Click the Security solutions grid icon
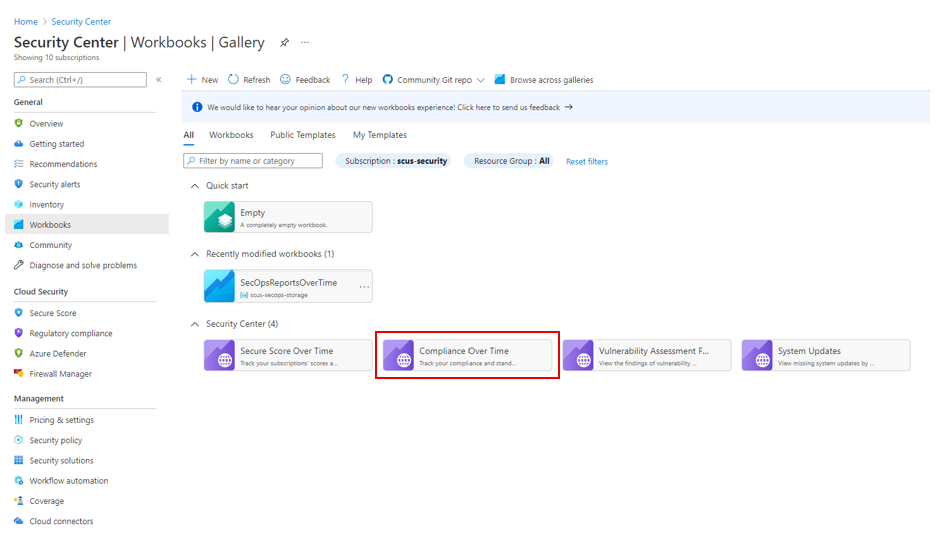 point(19,460)
